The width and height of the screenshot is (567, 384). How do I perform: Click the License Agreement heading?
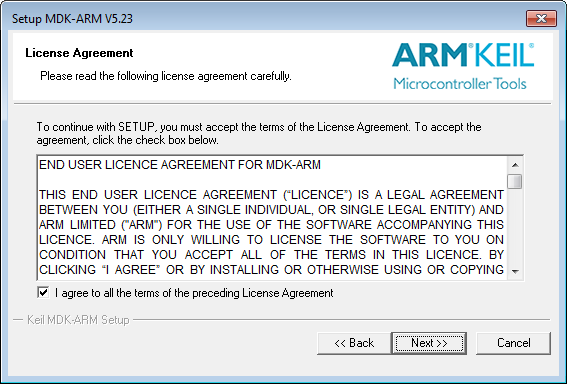[x=79, y=53]
